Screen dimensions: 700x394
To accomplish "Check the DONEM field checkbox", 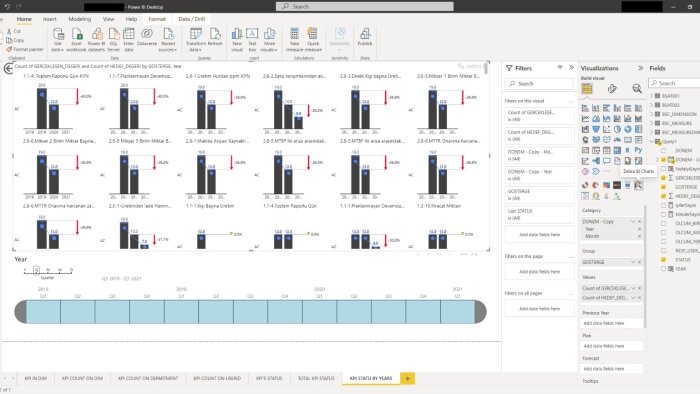I will [663, 150].
